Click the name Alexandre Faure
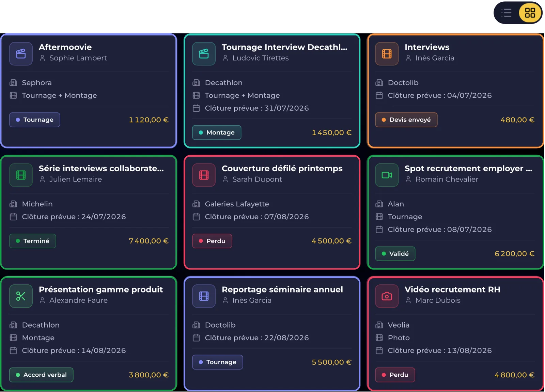The height and width of the screenshot is (392, 545). click(78, 300)
